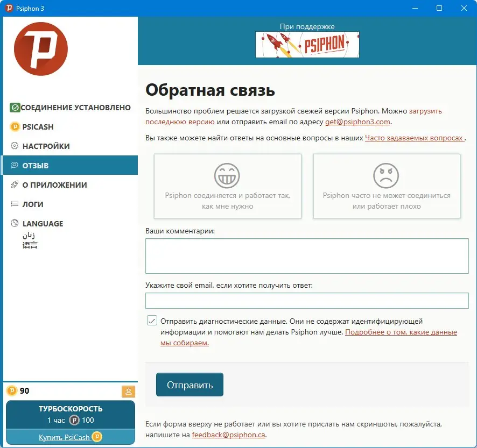The height and width of the screenshot is (448, 477).
Task: Select the ОТЗЫВ feedback section
Action: coord(71,165)
